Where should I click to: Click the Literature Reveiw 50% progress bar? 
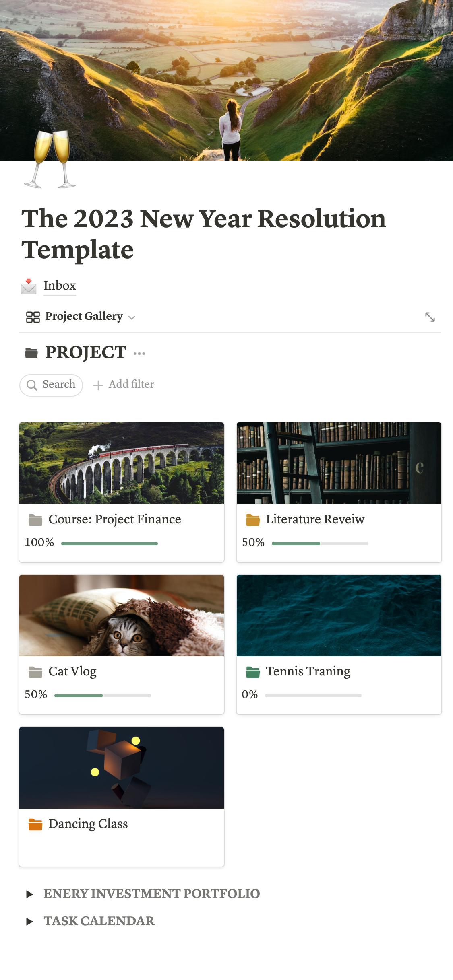tap(320, 544)
